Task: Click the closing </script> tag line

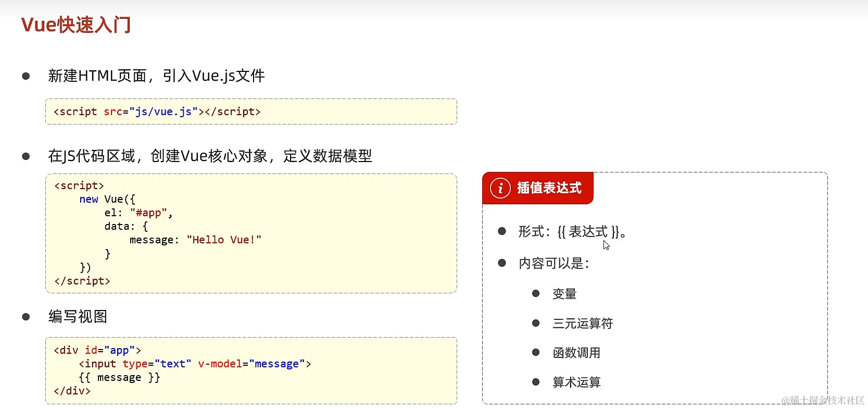Action: [x=82, y=281]
